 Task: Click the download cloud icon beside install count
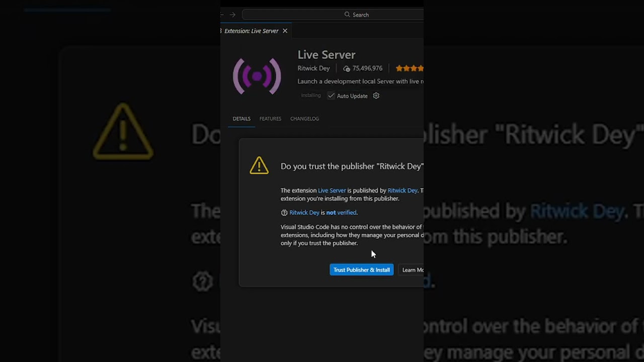coord(346,68)
